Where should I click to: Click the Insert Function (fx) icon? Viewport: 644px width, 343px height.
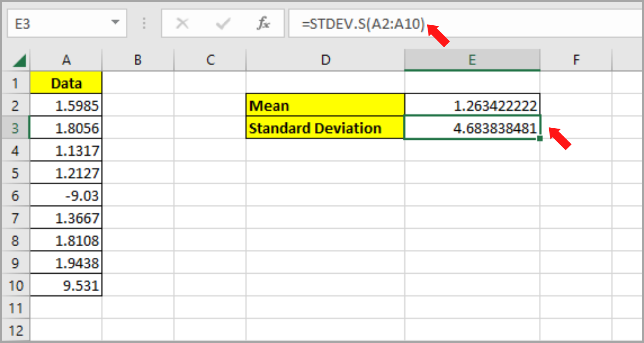264,24
